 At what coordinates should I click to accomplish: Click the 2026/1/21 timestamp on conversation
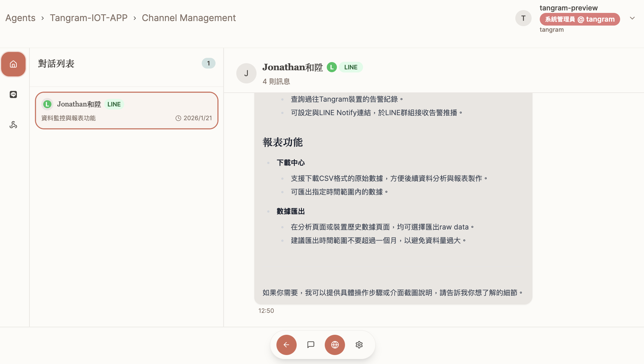click(x=194, y=118)
